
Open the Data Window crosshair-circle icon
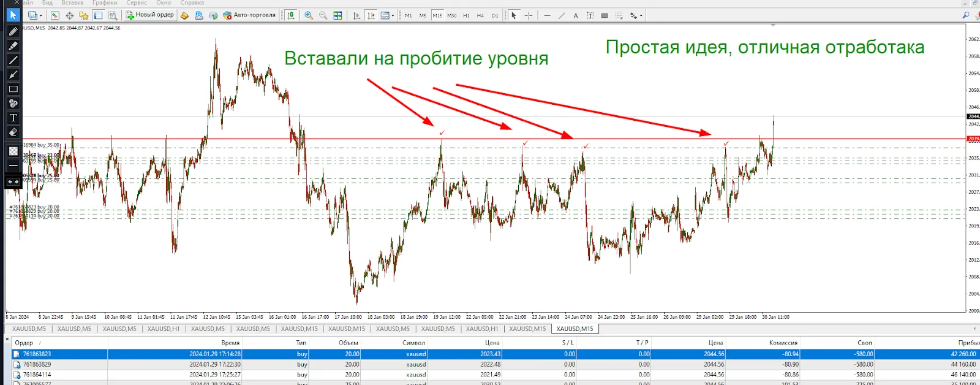[x=69, y=15]
